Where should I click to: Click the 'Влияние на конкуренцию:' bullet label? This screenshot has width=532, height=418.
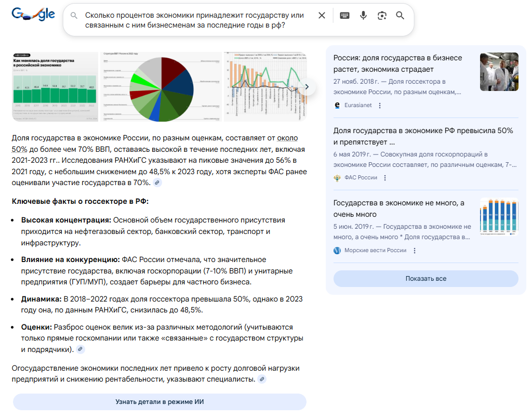click(71, 259)
